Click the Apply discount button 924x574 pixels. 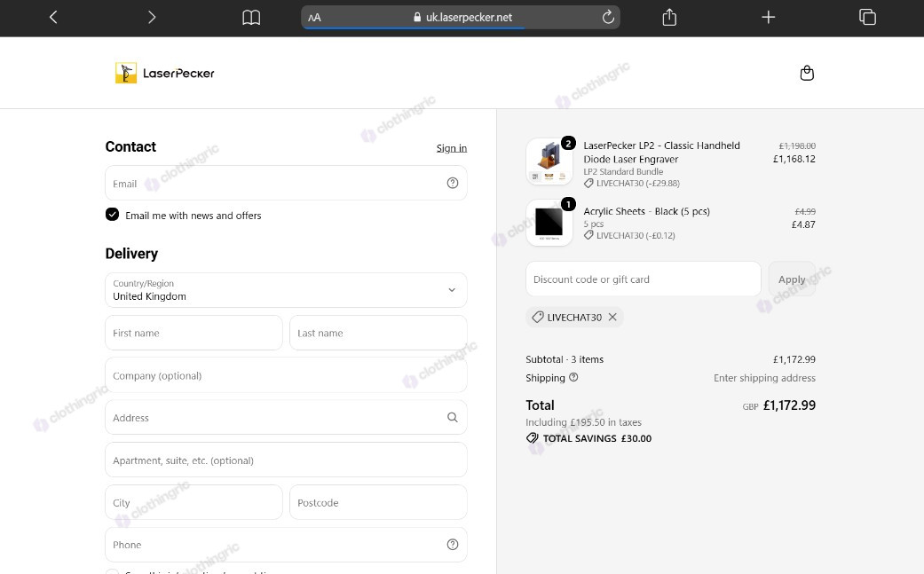pos(792,279)
